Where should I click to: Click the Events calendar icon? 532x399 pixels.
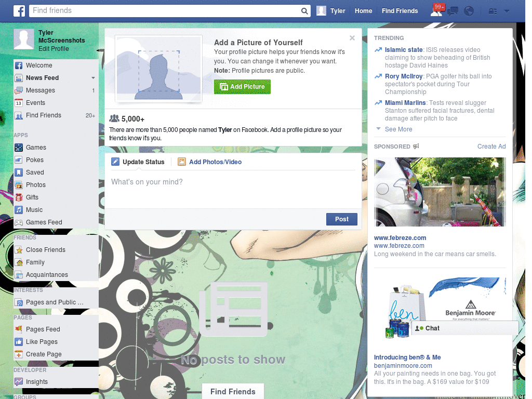(19, 103)
